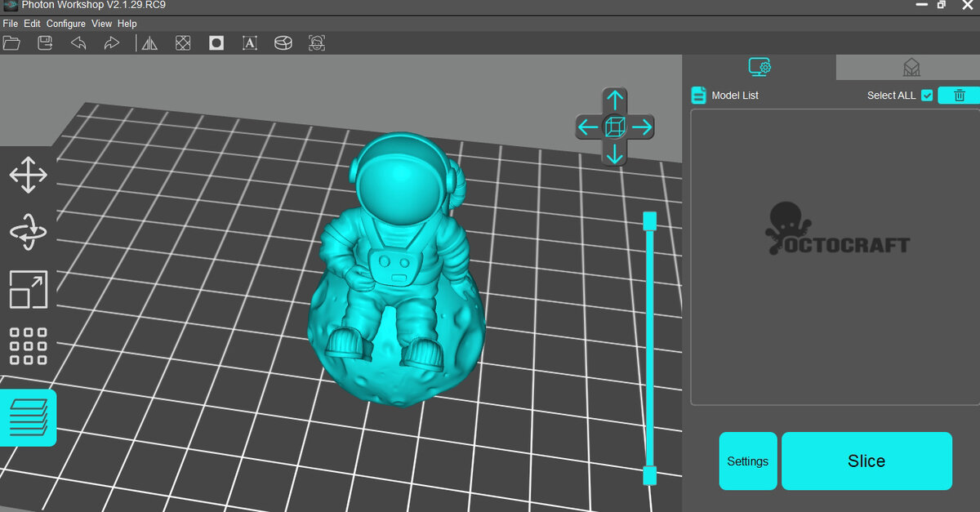Click the model repair scan icon
The image size is (980, 512).
tap(317, 42)
